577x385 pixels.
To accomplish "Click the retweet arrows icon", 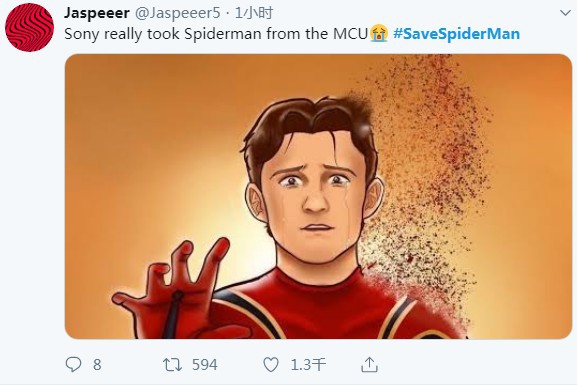I will 172,365.
